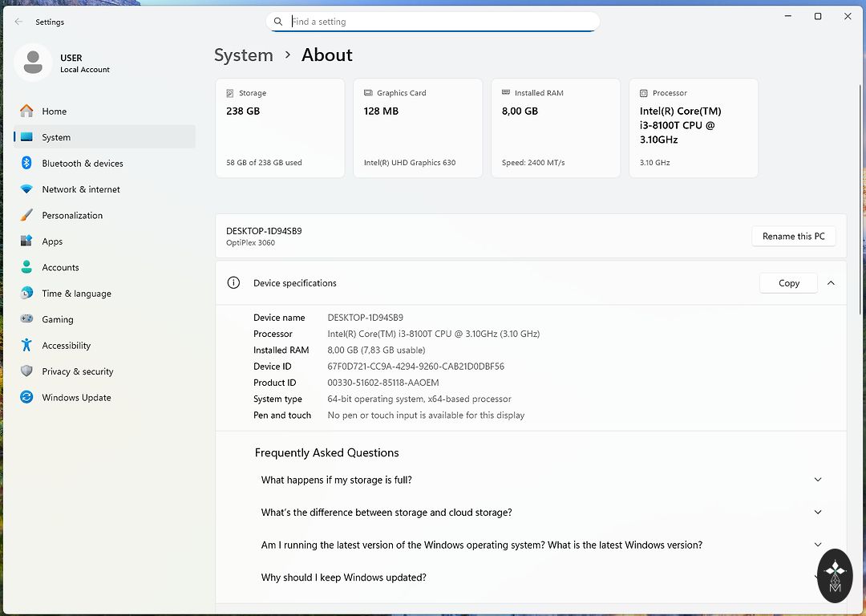This screenshot has width=866, height=616.
Task: Open Windows Update icon in sidebar
Action: [26, 398]
